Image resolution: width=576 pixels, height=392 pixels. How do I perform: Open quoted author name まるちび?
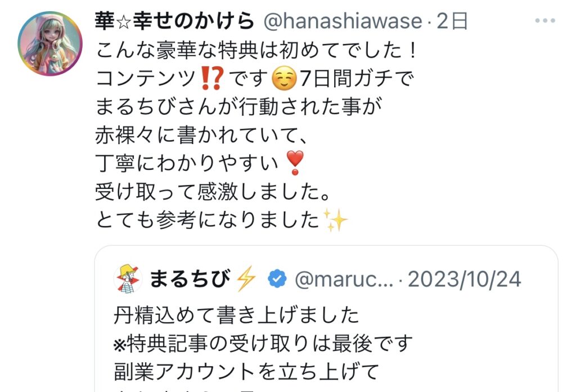(190, 279)
